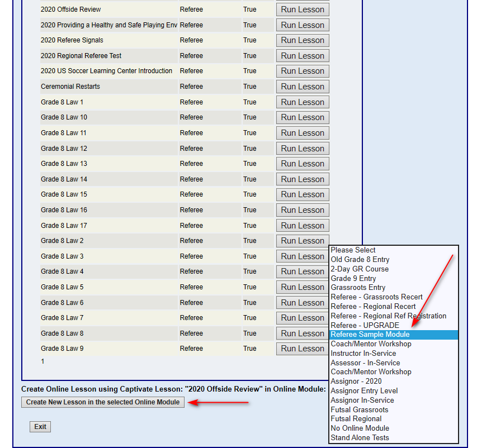Click the 'Grade 8 Law 12' lesson name
The width and height of the screenshot is (477, 448).
pyautogui.click(x=64, y=149)
